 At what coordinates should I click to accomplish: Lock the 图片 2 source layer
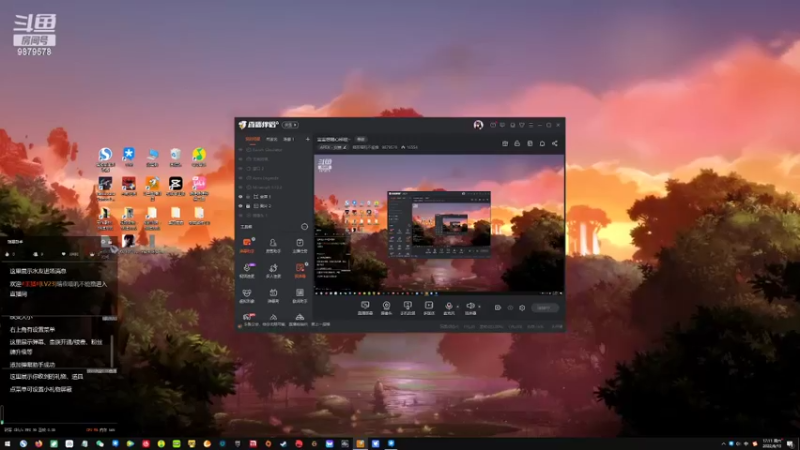(x=248, y=206)
